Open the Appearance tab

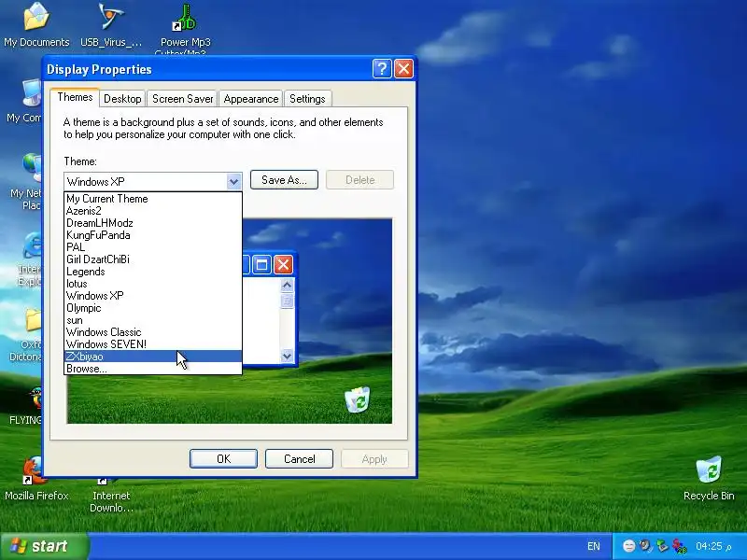(x=251, y=99)
